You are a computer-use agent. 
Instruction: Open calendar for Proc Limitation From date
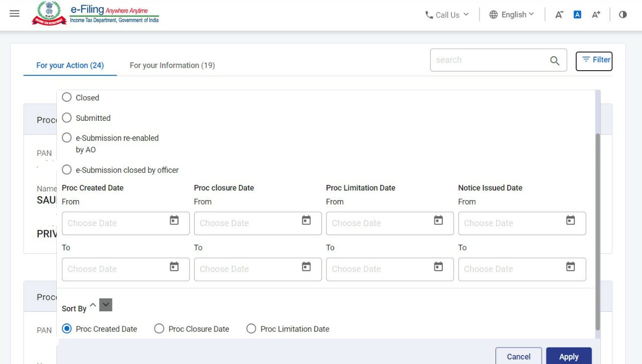(x=438, y=221)
